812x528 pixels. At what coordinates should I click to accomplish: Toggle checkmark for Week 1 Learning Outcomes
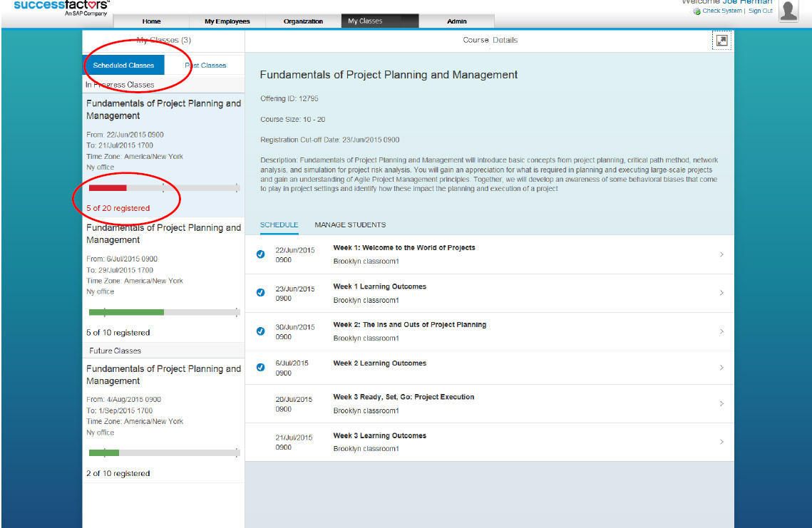coord(260,293)
